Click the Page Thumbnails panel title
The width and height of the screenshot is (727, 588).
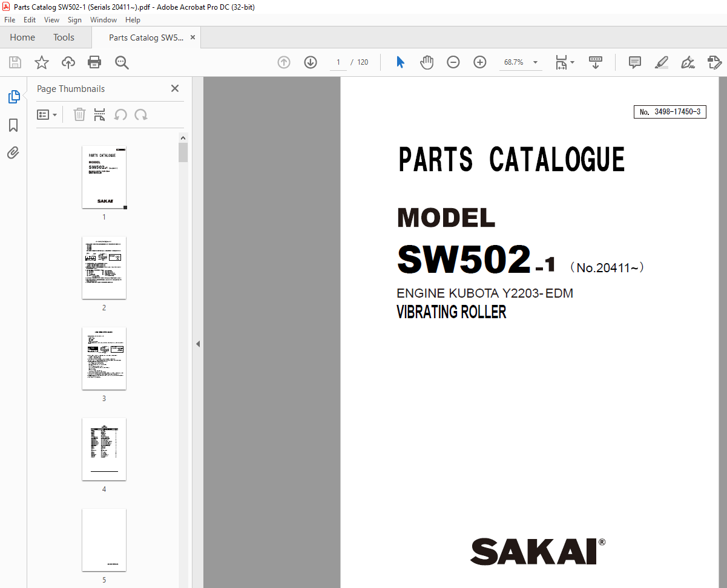71,89
